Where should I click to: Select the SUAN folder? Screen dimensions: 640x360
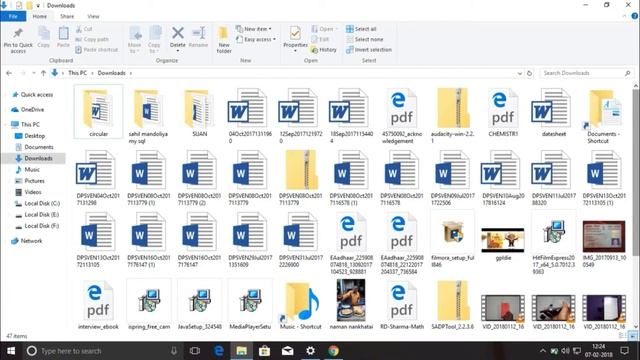tap(199, 112)
